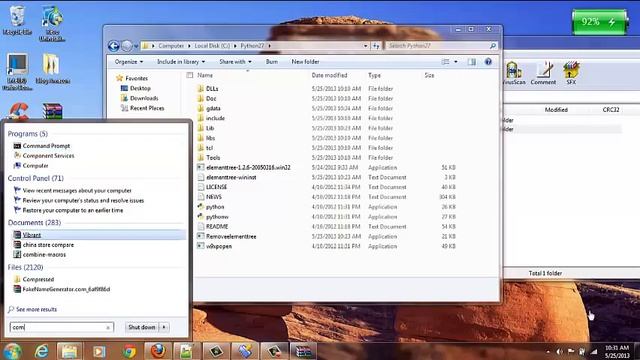Click the Start menu search box
The height and width of the screenshot is (360, 640).
pos(61,327)
